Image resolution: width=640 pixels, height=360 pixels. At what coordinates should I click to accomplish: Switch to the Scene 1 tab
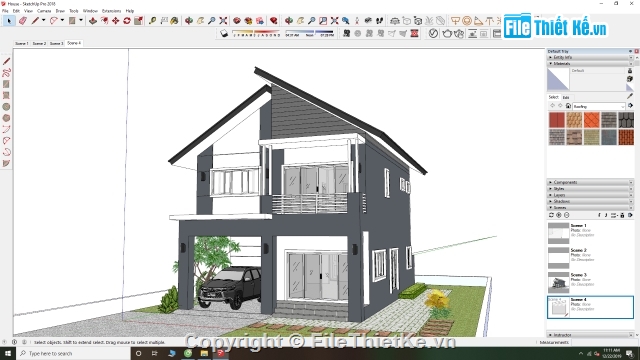tap(22, 43)
